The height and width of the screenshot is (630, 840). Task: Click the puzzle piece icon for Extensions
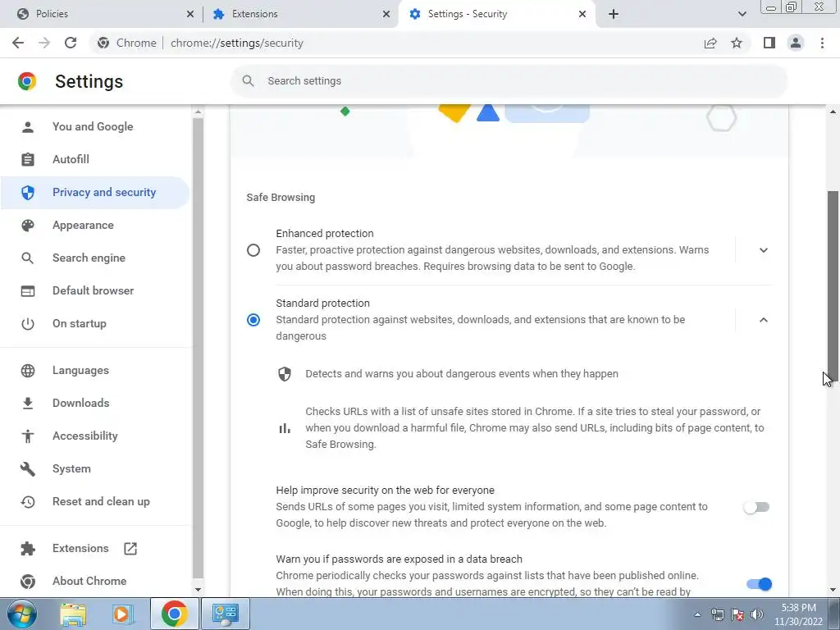click(x=28, y=549)
